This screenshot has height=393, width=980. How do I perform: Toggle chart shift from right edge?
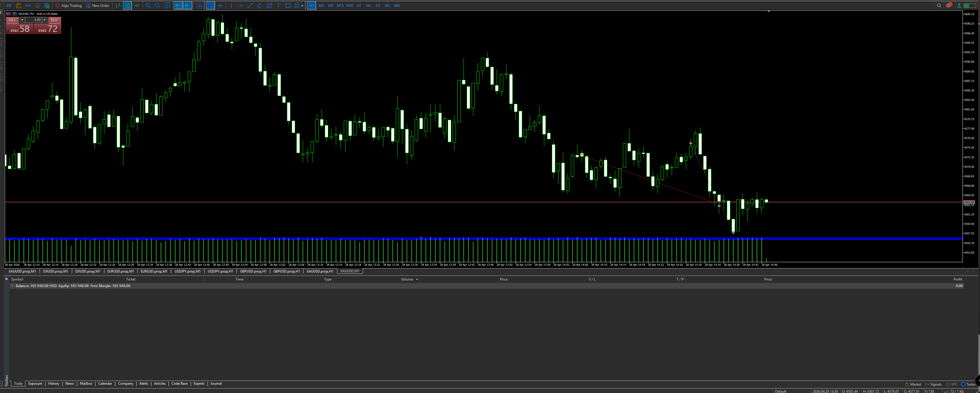point(187,5)
